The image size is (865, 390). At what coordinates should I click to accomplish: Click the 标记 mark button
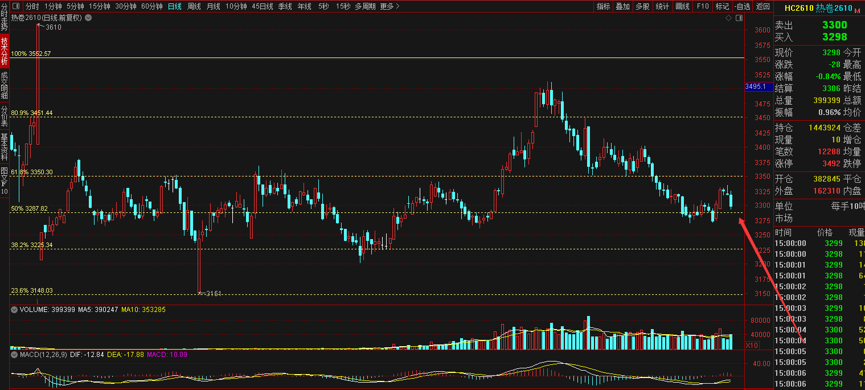tap(722, 7)
